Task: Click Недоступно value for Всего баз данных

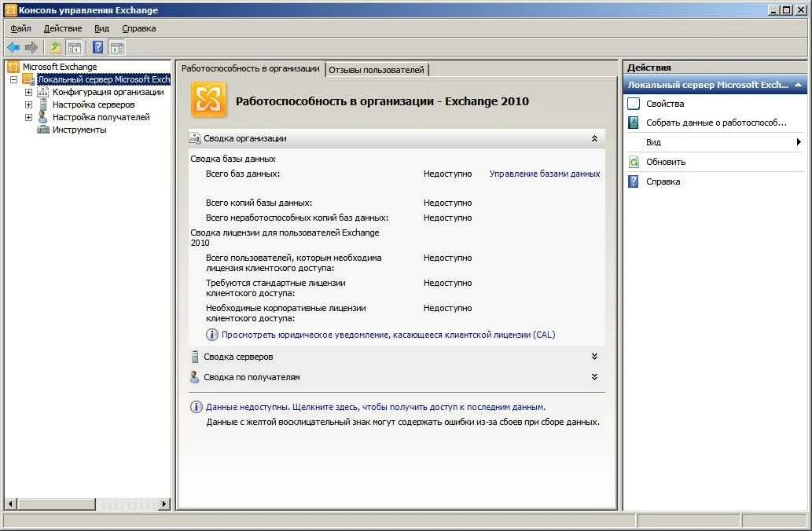Action: click(x=447, y=174)
